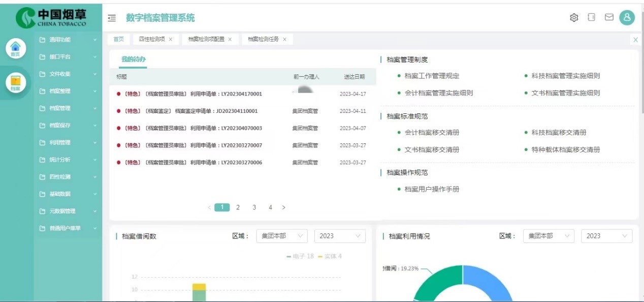
Task: Toggle the 电子 legend series in borrow chart
Action: pos(300,256)
